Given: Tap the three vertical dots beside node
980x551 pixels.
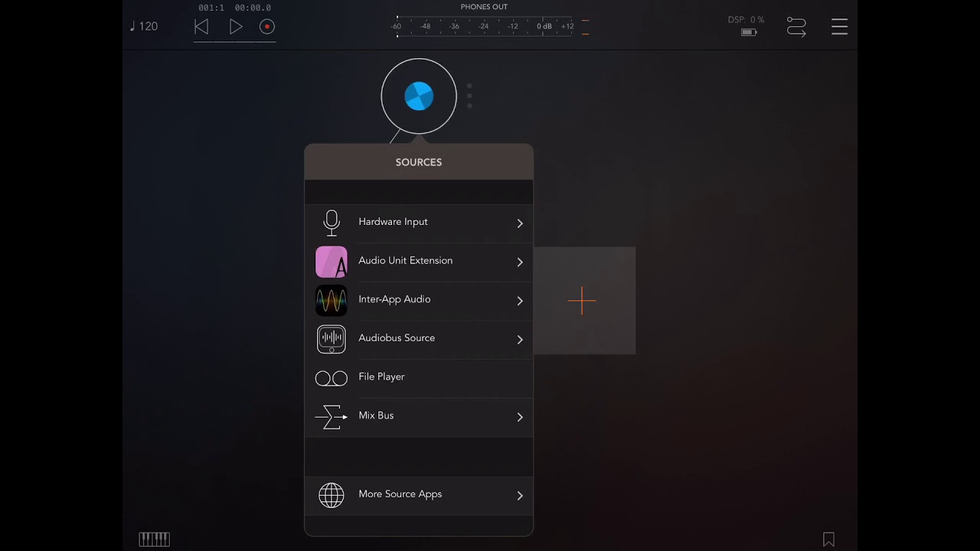Looking at the screenshot, I should coord(469,96).
